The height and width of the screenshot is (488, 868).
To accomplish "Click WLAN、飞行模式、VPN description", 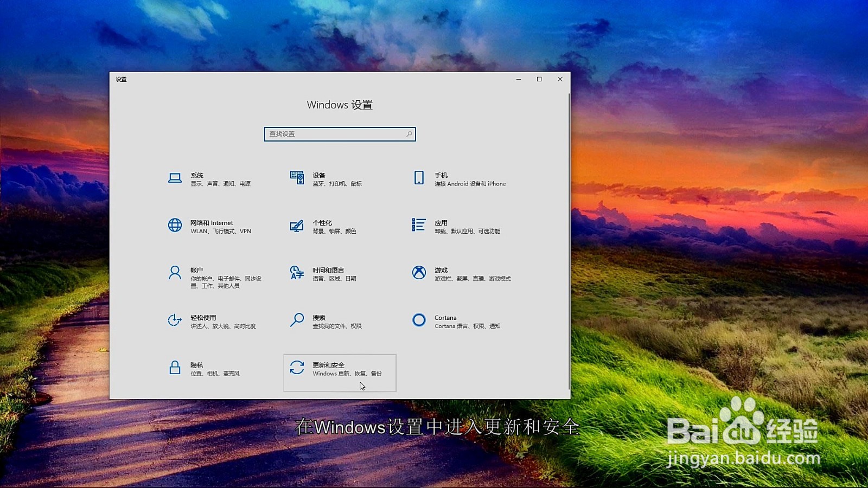I will [221, 231].
